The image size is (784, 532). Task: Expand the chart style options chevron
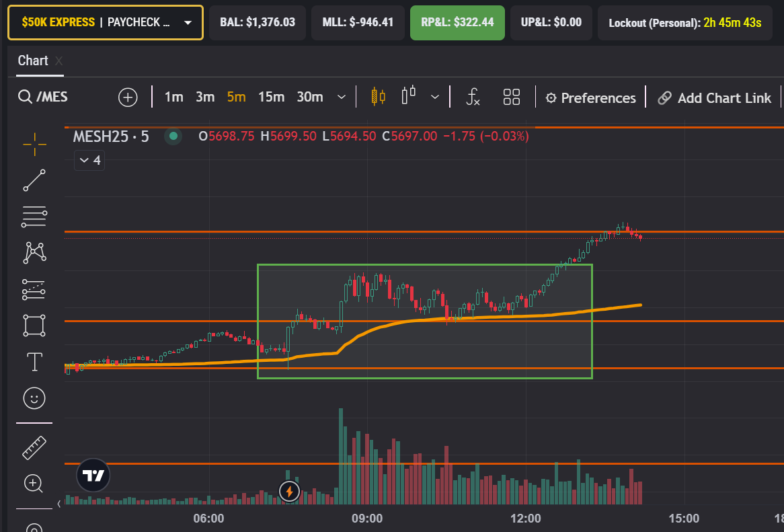pos(435,97)
